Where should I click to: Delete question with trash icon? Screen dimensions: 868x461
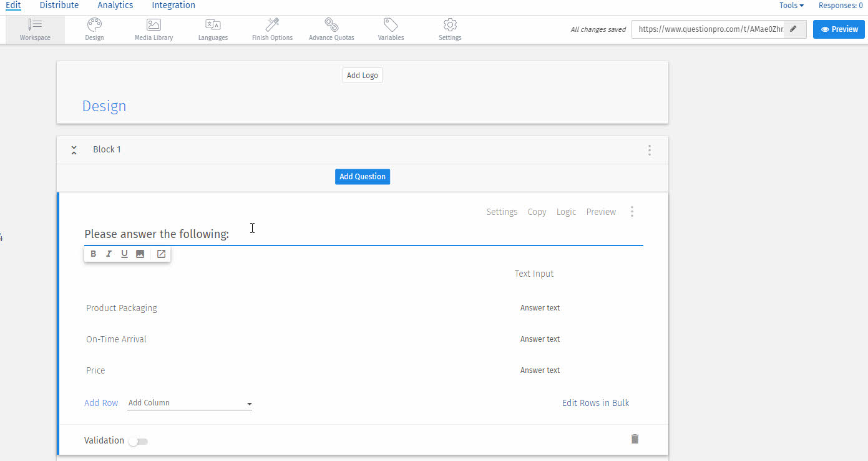pos(635,439)
